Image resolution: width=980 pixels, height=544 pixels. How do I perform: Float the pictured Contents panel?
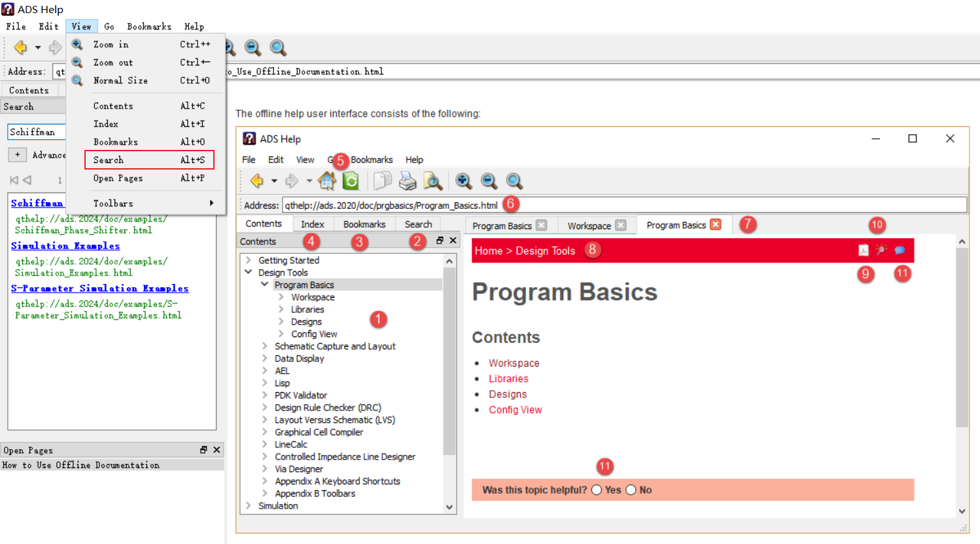coord(440,241)
